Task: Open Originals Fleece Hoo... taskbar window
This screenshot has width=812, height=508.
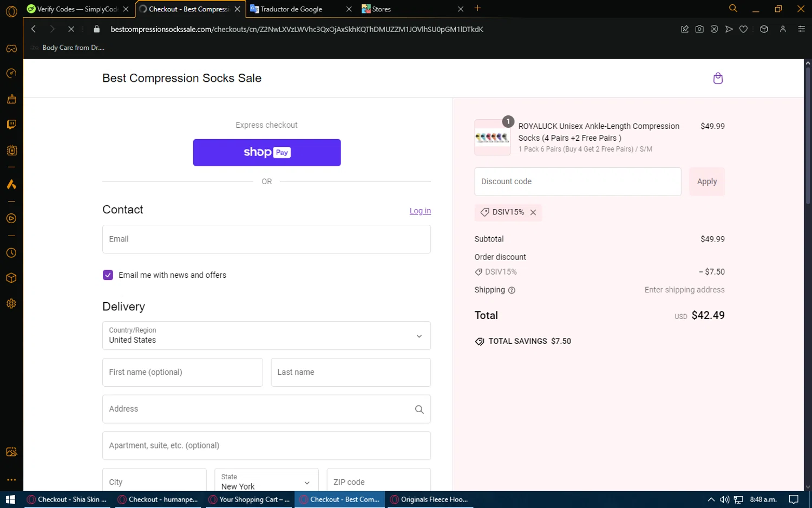Action: [430, 500]
